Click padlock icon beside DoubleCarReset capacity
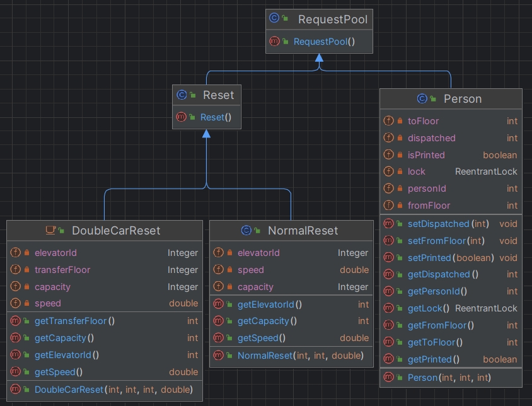532x406 pixels. [x=27, y=286]
